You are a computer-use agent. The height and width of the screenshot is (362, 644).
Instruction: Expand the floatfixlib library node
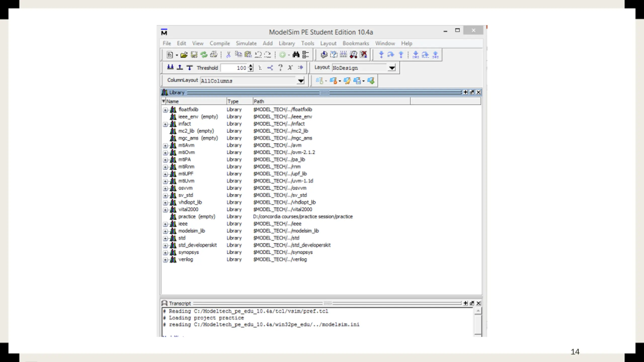coord(165,110)
